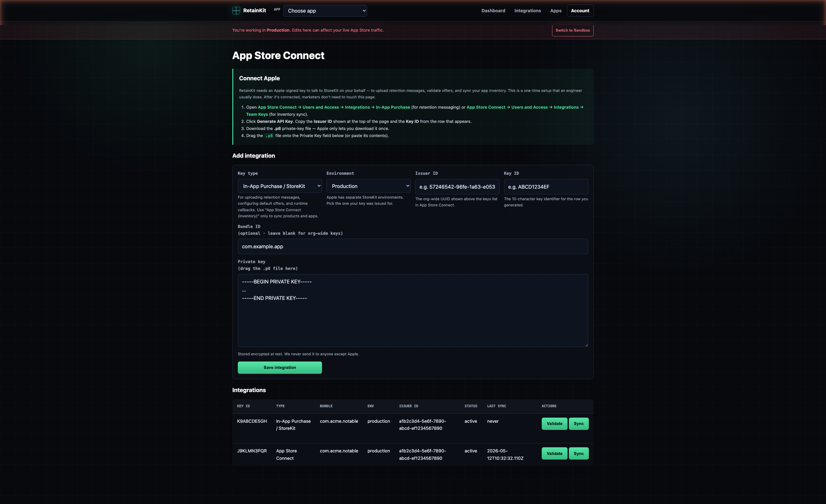Screen dimensions: 826x504
Task: Click Switch to Sandbox button
Action: [x=573, y=30]
